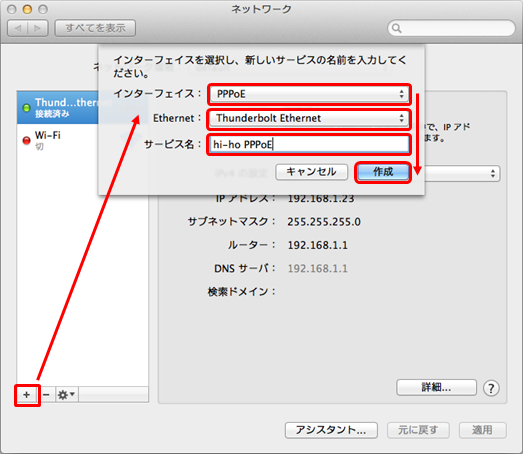Click the キャンセル button

(x=312, y=172)
